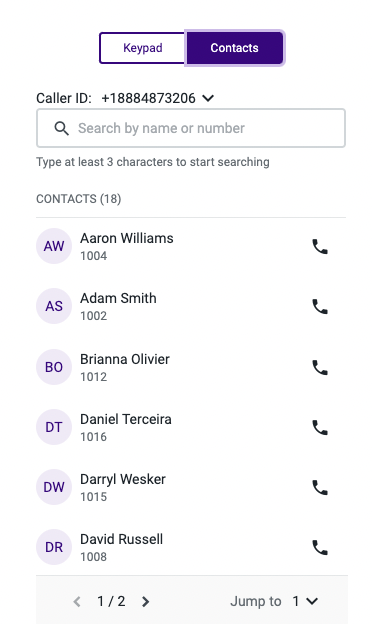Call Daniel Terceira with phone icon
Viewport: 372px width, 624px height.
point(320,428)
